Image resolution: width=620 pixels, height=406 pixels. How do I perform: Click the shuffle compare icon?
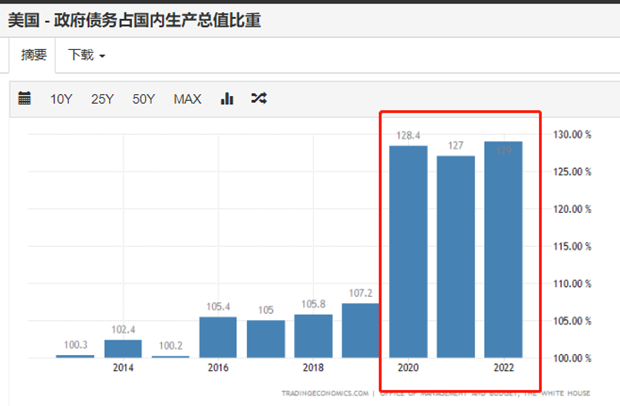tap(259, 98)
